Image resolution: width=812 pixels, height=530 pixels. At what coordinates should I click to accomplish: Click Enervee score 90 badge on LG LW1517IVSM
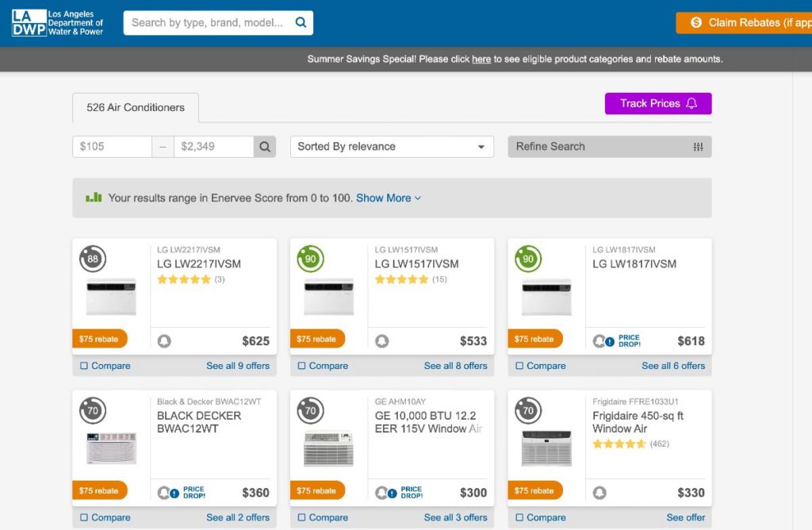coord(310,259)
